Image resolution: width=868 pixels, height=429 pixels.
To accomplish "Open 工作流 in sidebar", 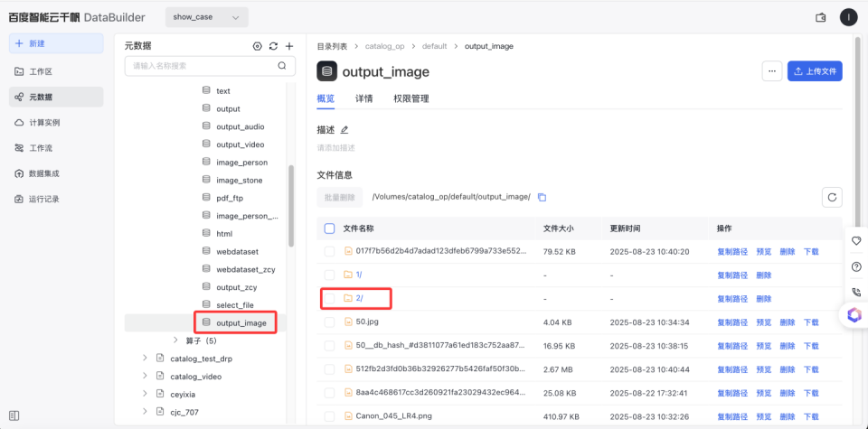I will 56,148.
